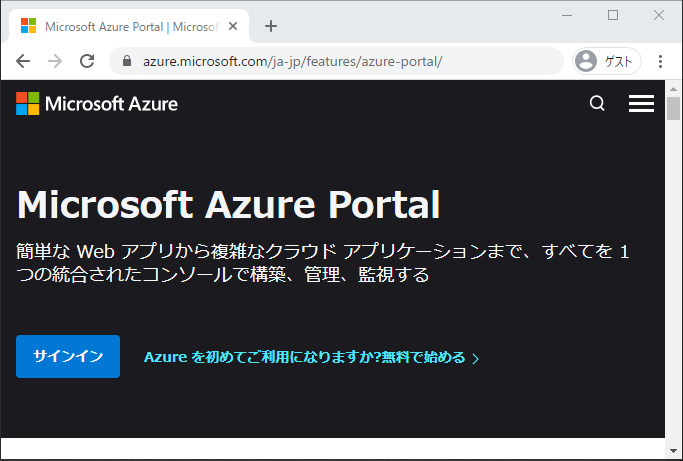
Task: Reload the page with the refresh icon
Action: [x=87, y=61]
